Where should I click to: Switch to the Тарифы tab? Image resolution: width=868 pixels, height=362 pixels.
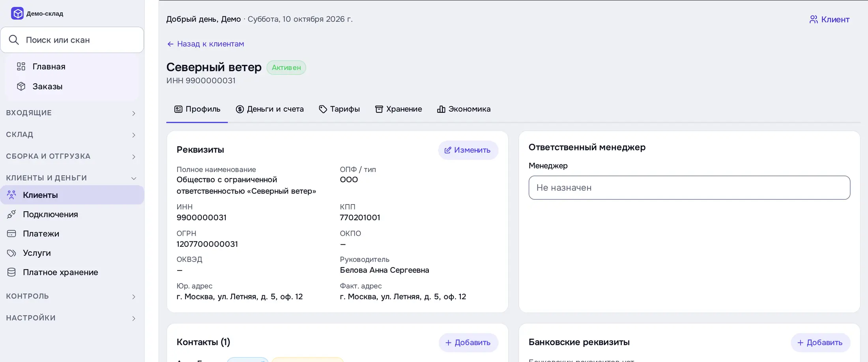pyautogui.click(x=339, y=109)
